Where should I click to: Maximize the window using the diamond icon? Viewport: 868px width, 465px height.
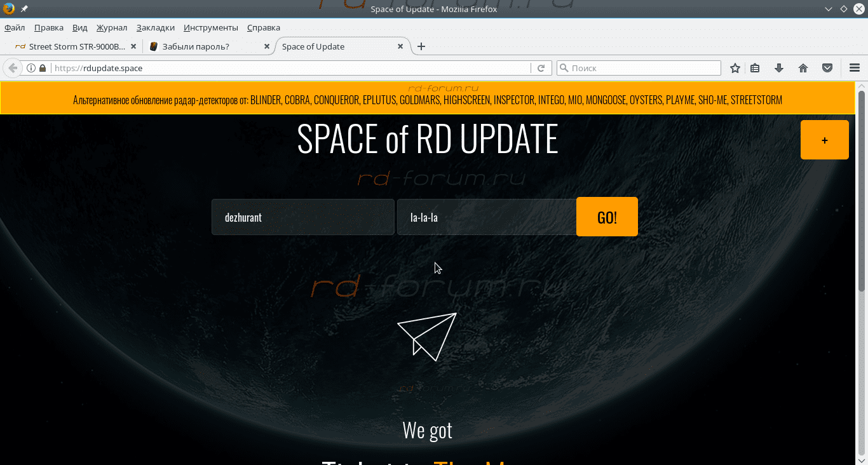coord(844,9)
